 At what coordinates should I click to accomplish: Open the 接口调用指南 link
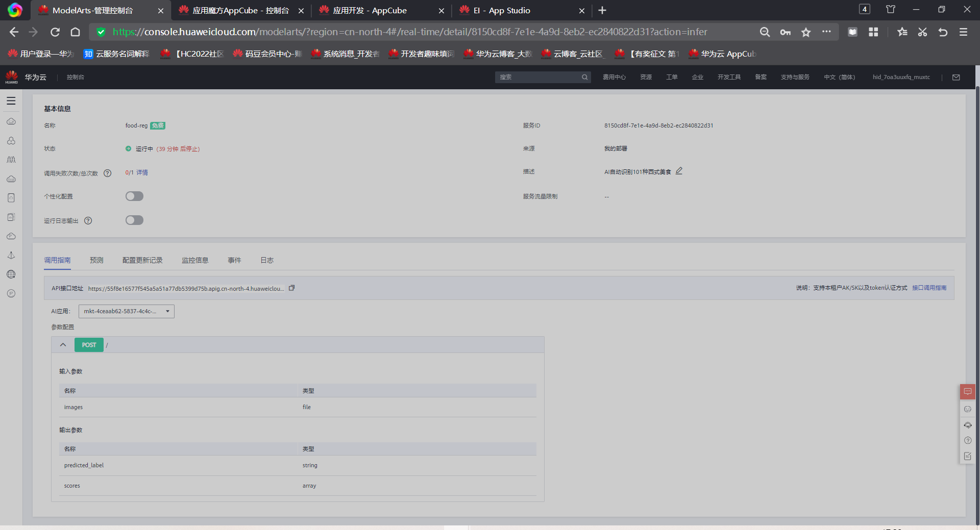929,288
